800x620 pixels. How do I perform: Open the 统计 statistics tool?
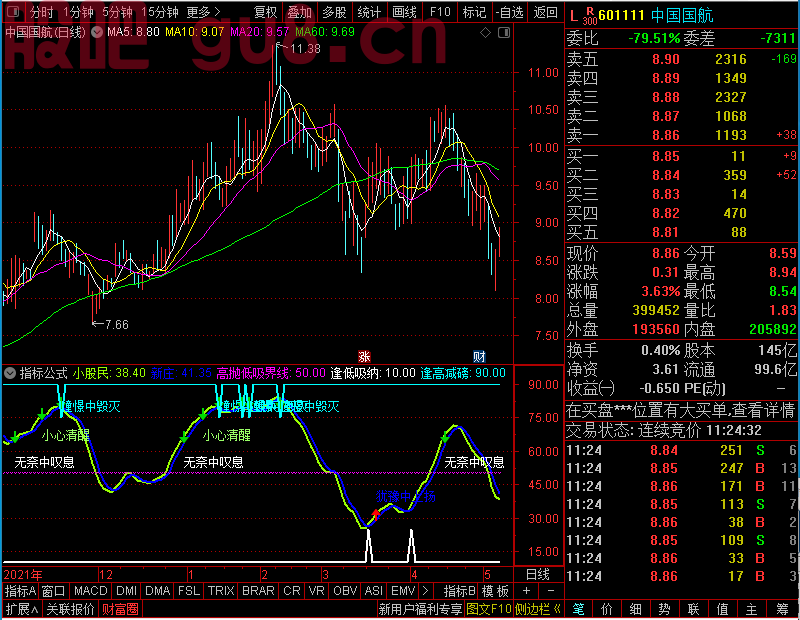coord(369,12)
